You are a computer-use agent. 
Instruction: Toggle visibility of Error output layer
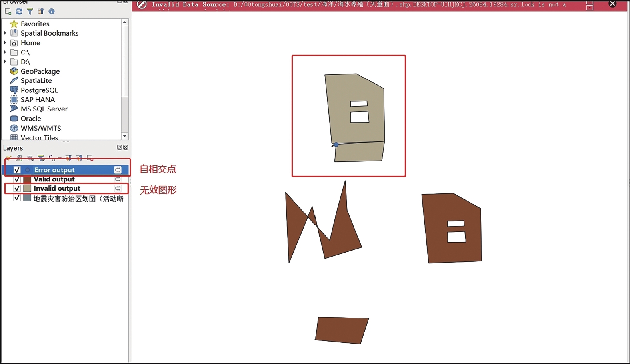click(x=17, y=170)
